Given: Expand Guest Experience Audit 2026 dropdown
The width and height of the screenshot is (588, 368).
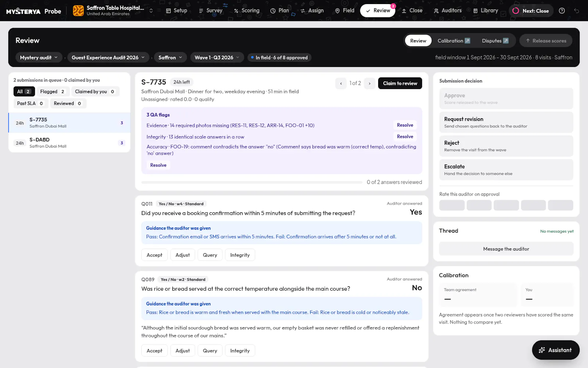Looking at the screenshot, I should [x=108, y=57].
